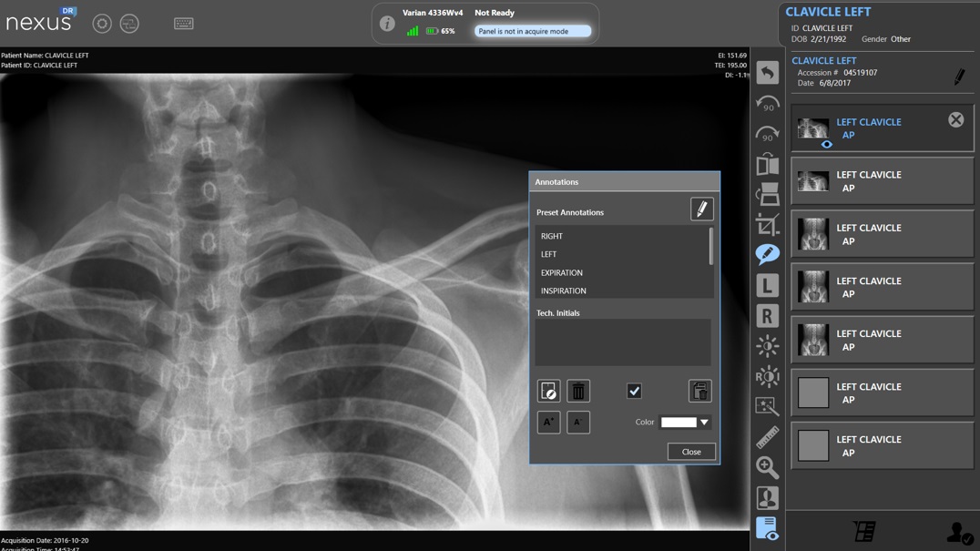Click the Panel is not in acquire mode status
The height and width of the screenshot is (551, 980).
tap(533, 31)
